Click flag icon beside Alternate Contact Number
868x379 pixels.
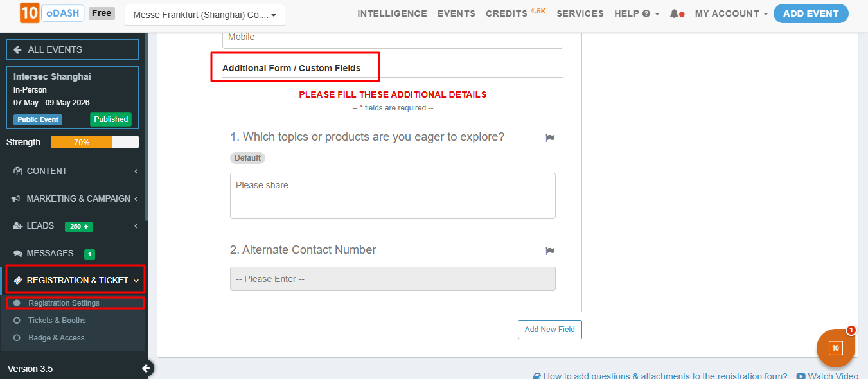[x=550, y=251]
